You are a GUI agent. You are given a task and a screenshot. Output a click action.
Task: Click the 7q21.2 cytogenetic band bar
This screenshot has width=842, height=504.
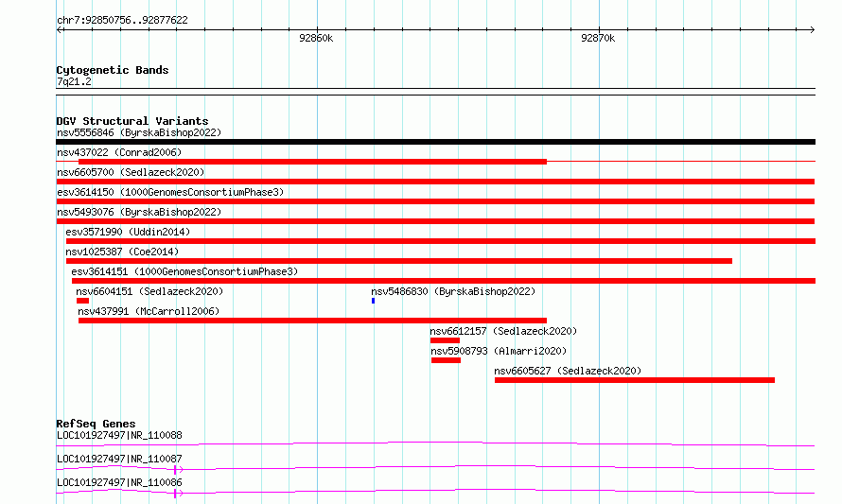pos(435,92)
